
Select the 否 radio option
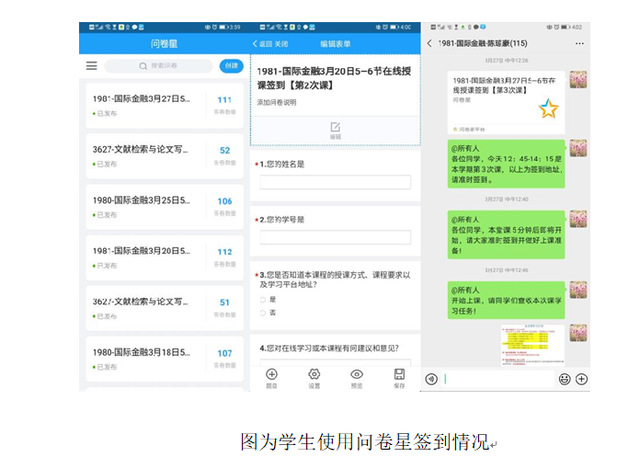(x=262, y=312)
